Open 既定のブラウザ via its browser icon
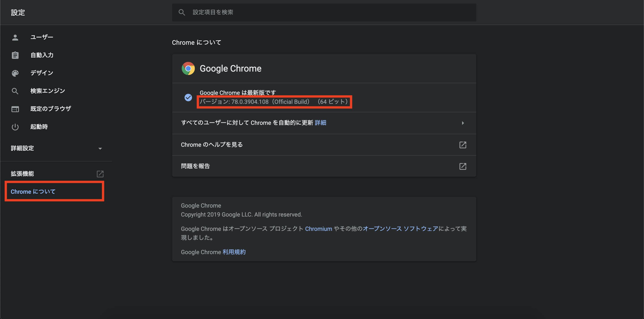 [15, 109]
